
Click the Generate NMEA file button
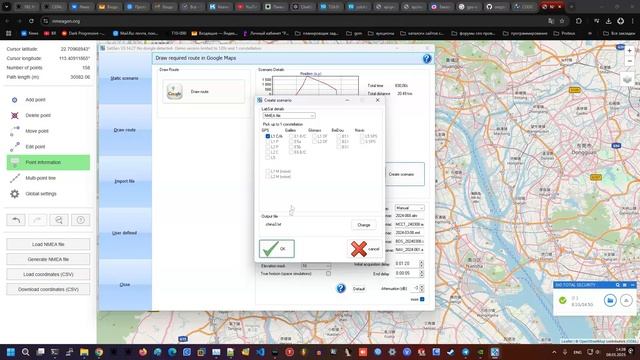pyautogui.click(x=48, y=259)
